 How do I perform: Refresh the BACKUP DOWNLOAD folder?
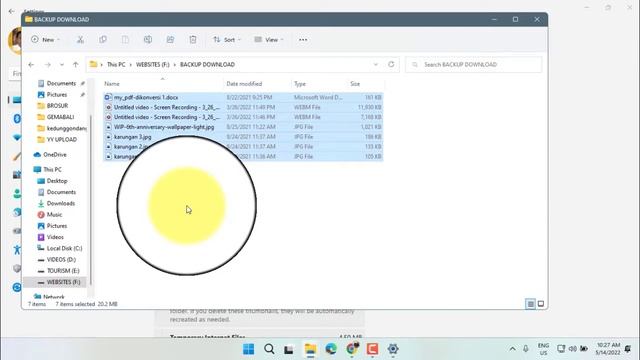click(391, 64)
